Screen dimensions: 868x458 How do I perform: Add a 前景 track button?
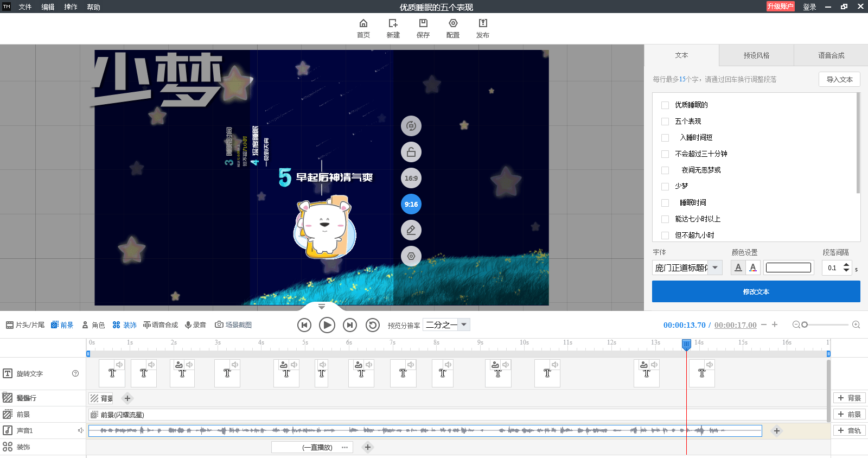pos(849,414)
